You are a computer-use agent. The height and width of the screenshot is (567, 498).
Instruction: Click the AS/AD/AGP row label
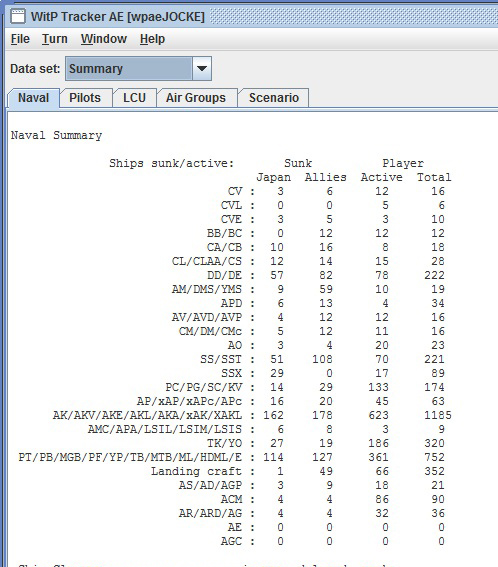[210, 485]
